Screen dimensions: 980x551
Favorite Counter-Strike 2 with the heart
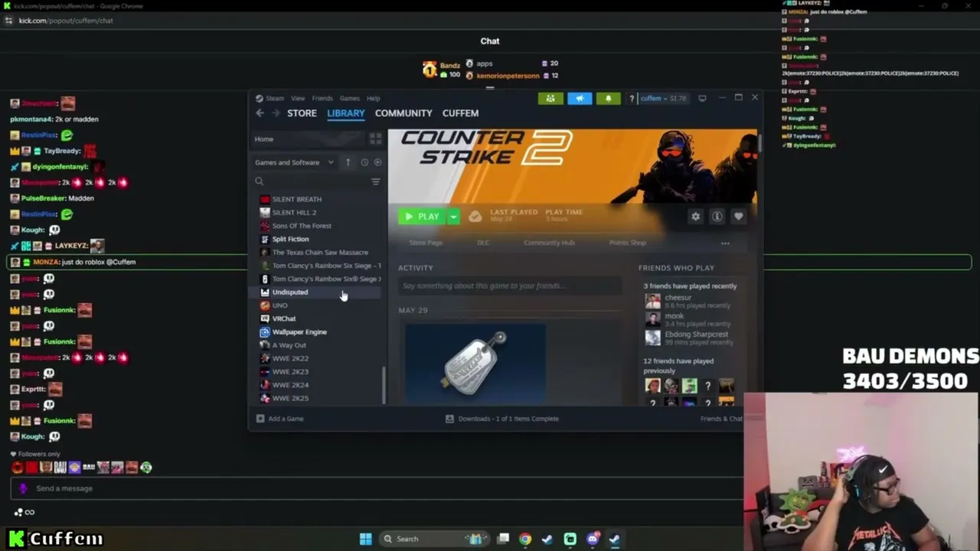pyautogui.click(x=738, y=217)
